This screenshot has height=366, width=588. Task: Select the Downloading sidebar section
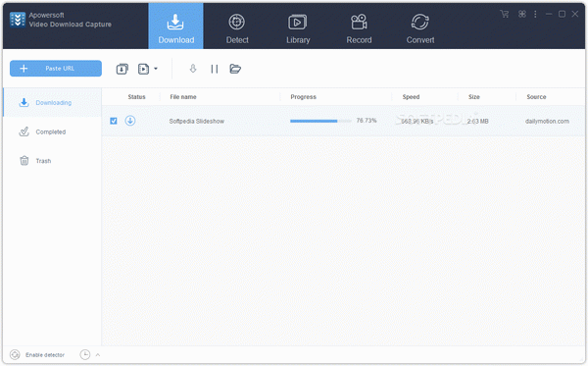pyautogui.click(x=53, y=102)
